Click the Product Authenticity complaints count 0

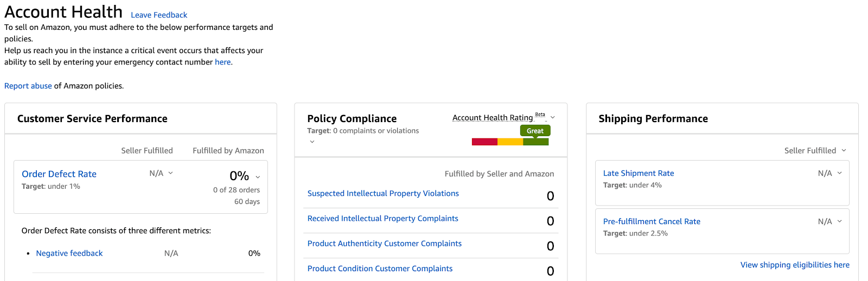(550, 246)
